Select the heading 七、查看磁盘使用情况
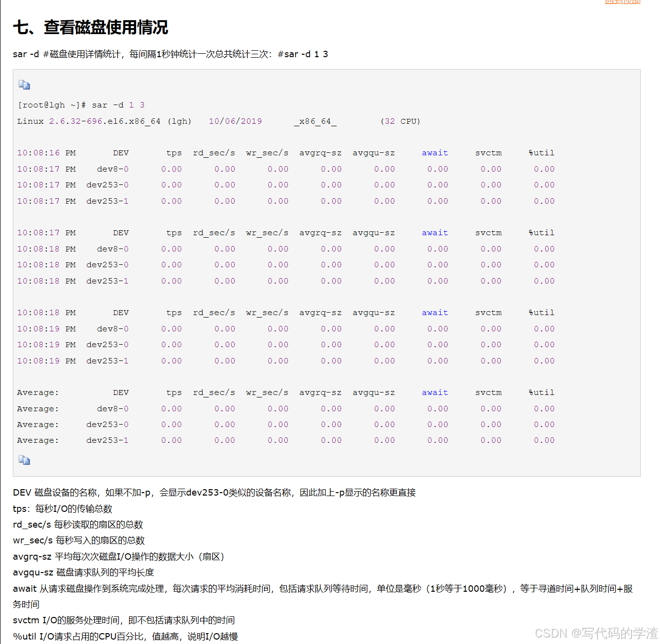The height and width of the screenshot is (644, 660). (91, 27)
